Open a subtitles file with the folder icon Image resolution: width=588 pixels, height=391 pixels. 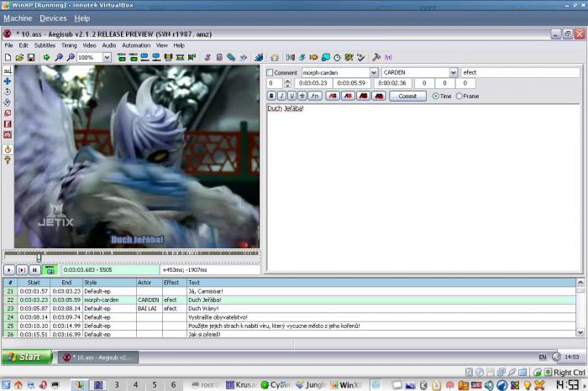[19, 57]
